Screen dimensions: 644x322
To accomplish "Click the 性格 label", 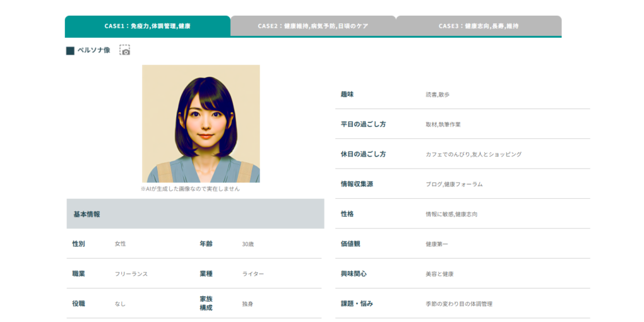I will [347, 214].
